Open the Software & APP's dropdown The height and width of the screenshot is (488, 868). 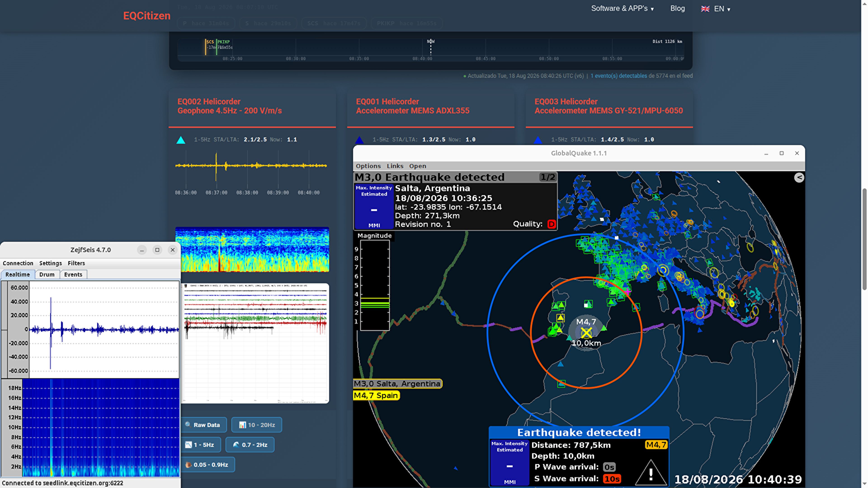[622, 8]
